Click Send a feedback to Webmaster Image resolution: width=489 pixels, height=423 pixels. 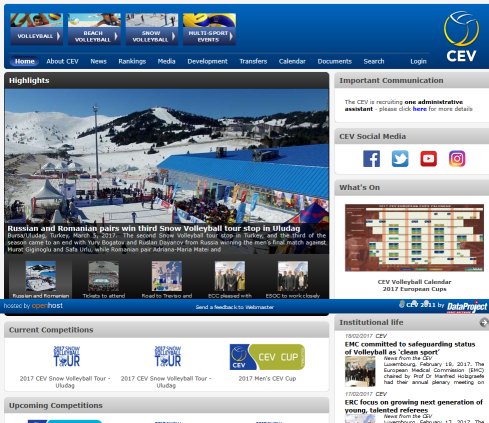pos(235,307)
